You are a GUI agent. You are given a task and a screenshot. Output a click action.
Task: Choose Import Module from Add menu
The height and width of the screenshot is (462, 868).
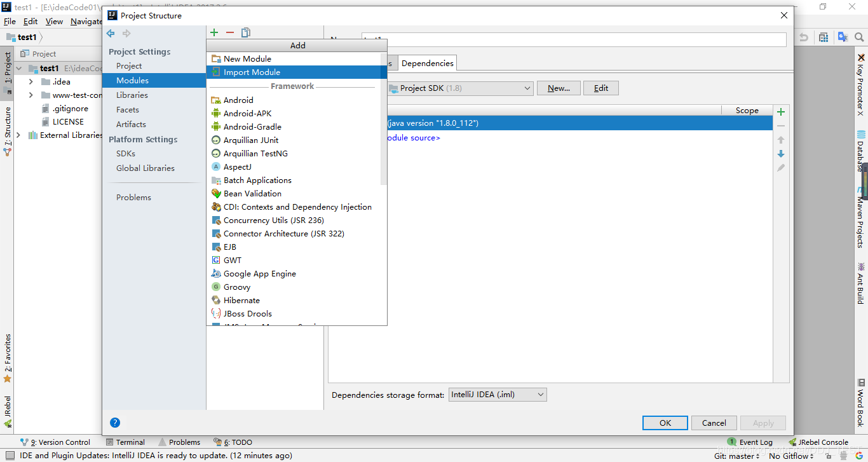(296, 72)
